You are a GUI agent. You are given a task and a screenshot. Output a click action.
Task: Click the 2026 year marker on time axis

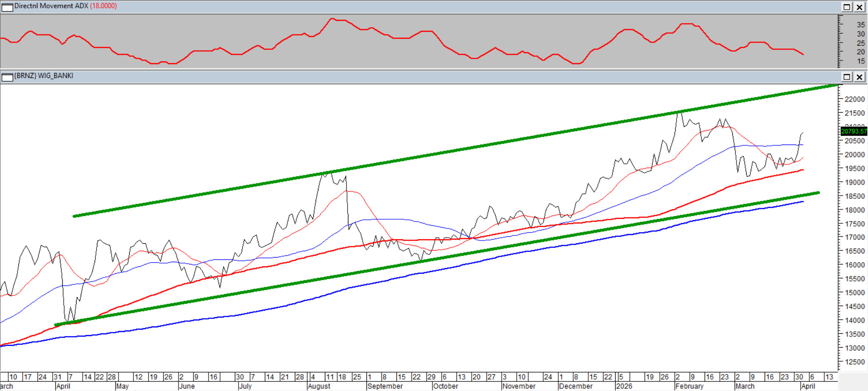click(x=624, y=386)
